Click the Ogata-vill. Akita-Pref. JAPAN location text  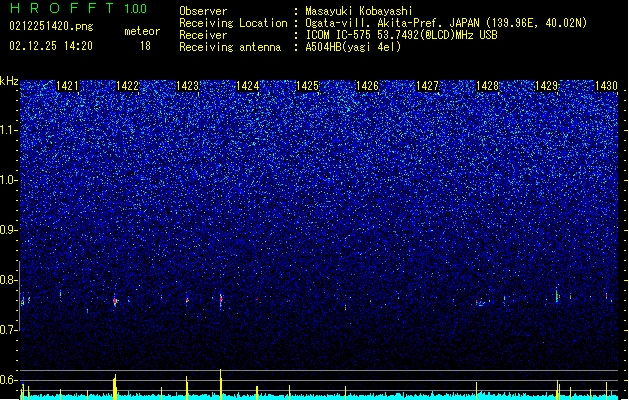pyautogui.click(x=446, y=23)
